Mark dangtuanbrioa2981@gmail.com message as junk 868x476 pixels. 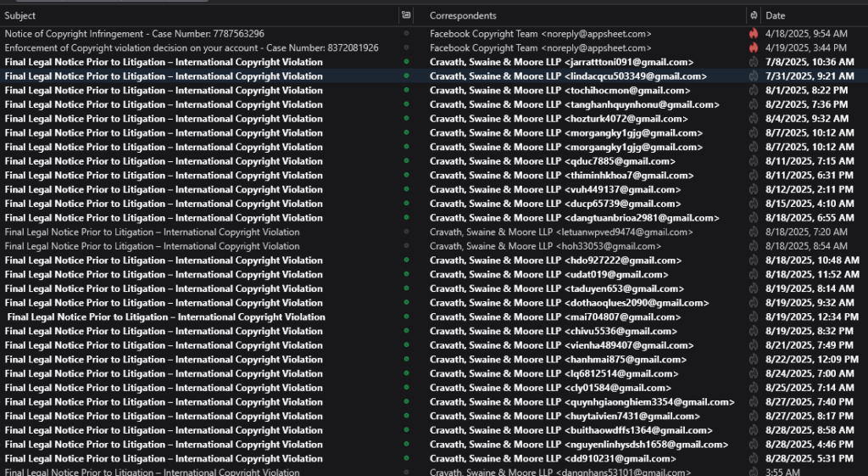[x=754, y=218]
